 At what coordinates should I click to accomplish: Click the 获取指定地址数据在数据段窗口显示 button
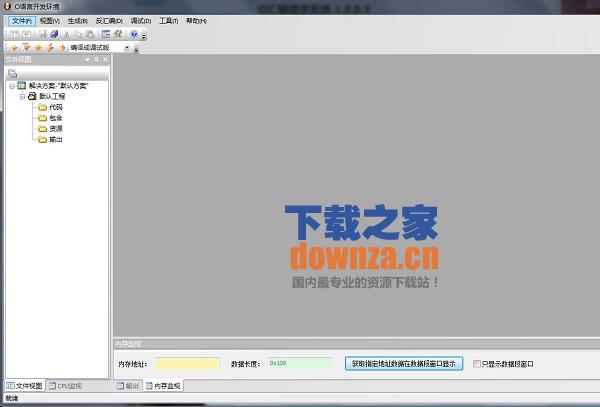pyautogui.click(x=404, y=363)
